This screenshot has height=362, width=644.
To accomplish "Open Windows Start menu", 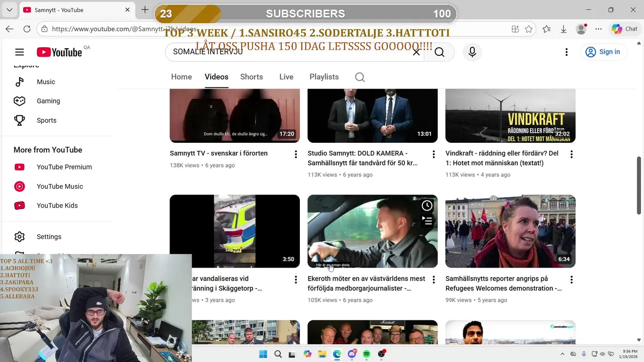I will pos(263,354).
